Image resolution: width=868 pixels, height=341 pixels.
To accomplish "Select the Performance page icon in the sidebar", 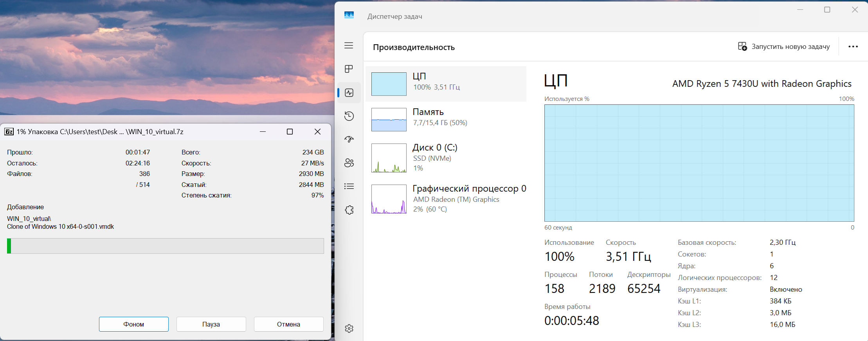I will (x=349, y=93).
